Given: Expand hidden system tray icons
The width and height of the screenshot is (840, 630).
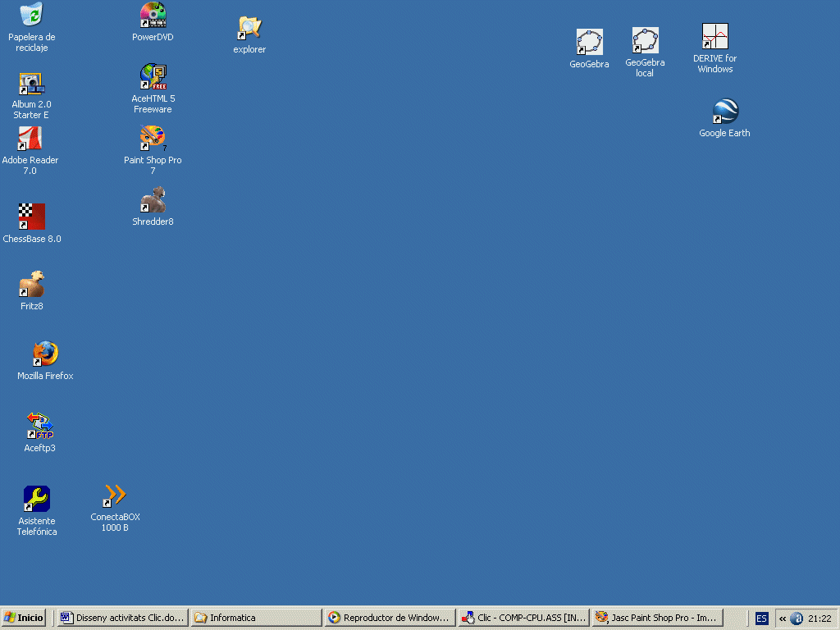Looking at the screenshot, I should 782,619.
